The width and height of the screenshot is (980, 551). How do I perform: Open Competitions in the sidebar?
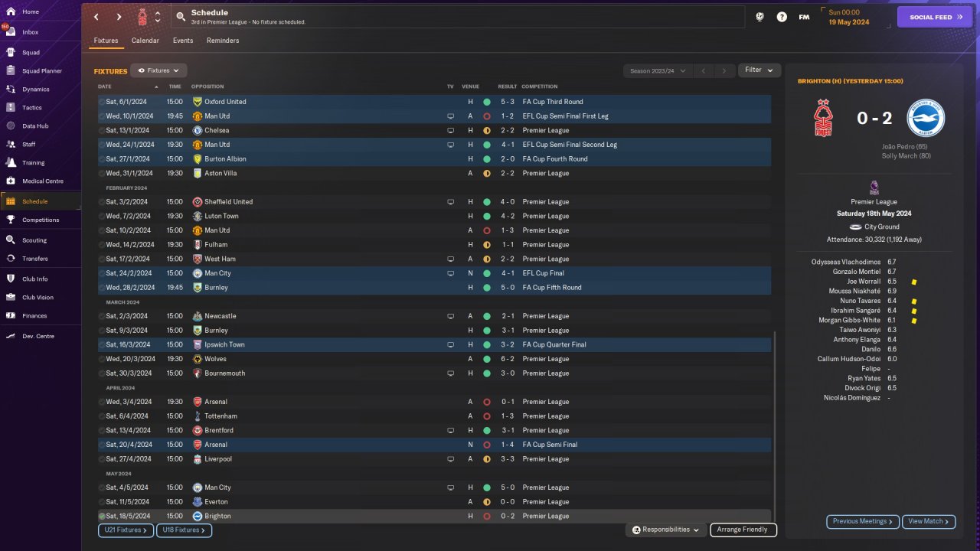coord(41,220)
